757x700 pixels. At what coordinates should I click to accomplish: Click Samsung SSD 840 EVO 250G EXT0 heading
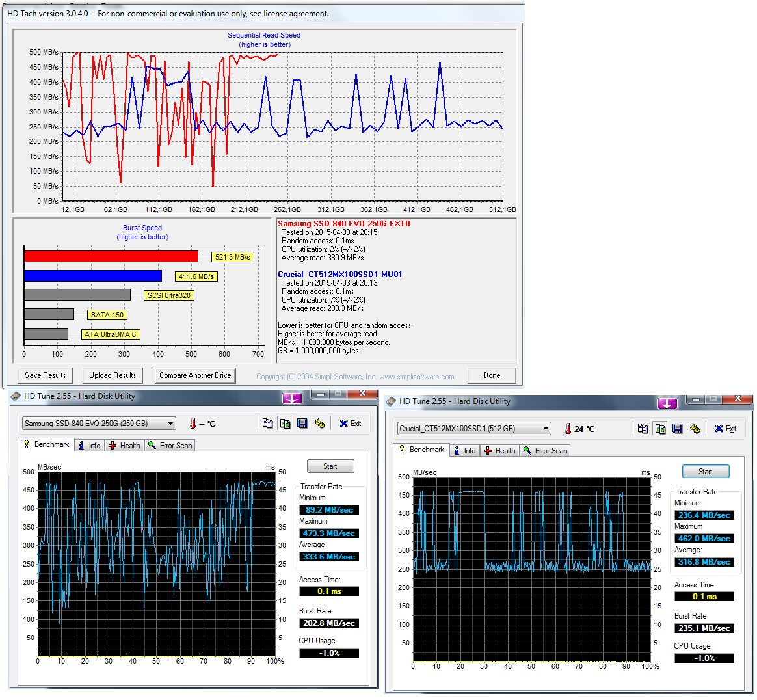pyautogui.click(x=344, y=224)
